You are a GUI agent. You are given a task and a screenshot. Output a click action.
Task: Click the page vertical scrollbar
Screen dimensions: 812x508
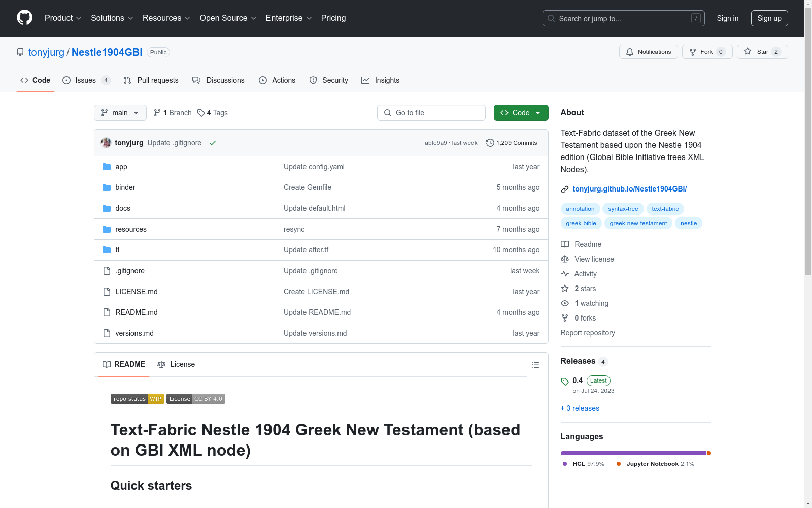(x=808, y=142)
